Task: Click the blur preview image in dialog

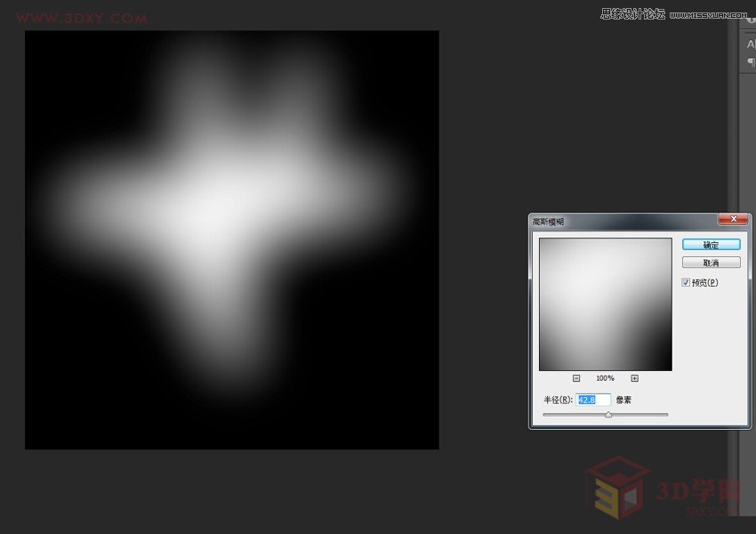Action: tap(606, 304)
